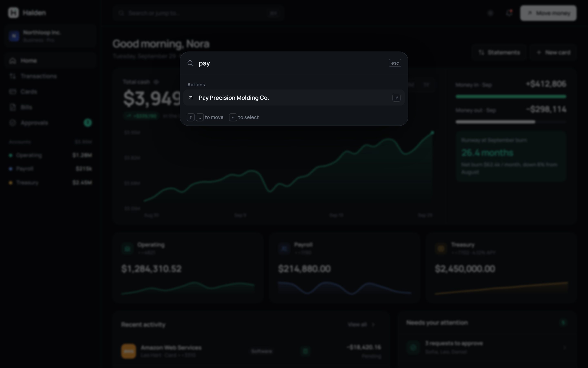The image size is (588, 368).
Task: Open the Treasury account card showing $2,450,000.00
Action: [501, 267]
